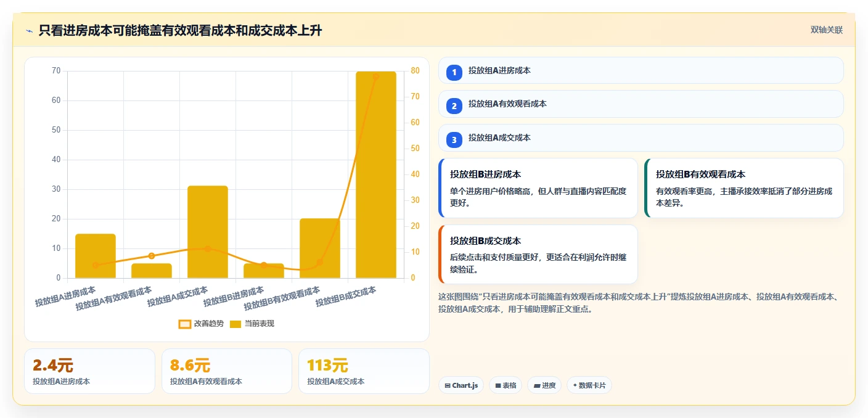Click the 2.4元 metric value
This screenshot has height=418, width=868.
click(x=53, y=366)
